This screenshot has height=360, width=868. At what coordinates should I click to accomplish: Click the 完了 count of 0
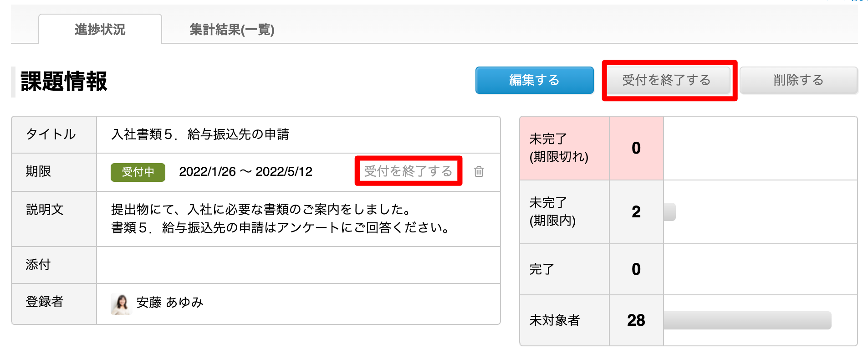(x=636, y=269)
